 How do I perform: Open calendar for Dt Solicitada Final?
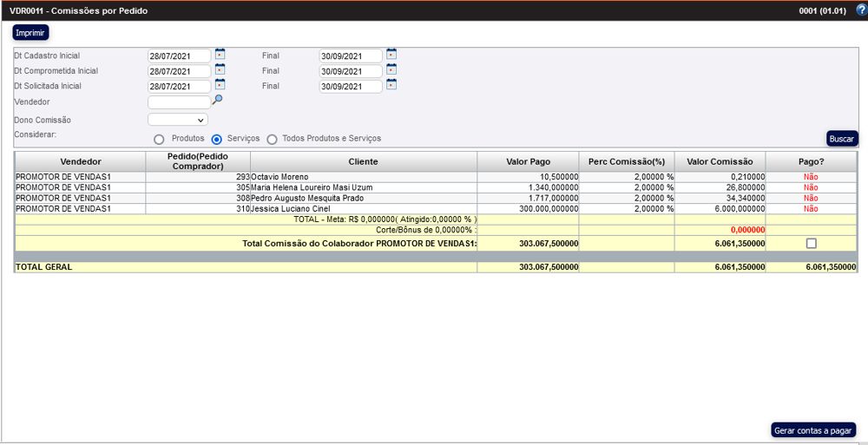[391, 84]
